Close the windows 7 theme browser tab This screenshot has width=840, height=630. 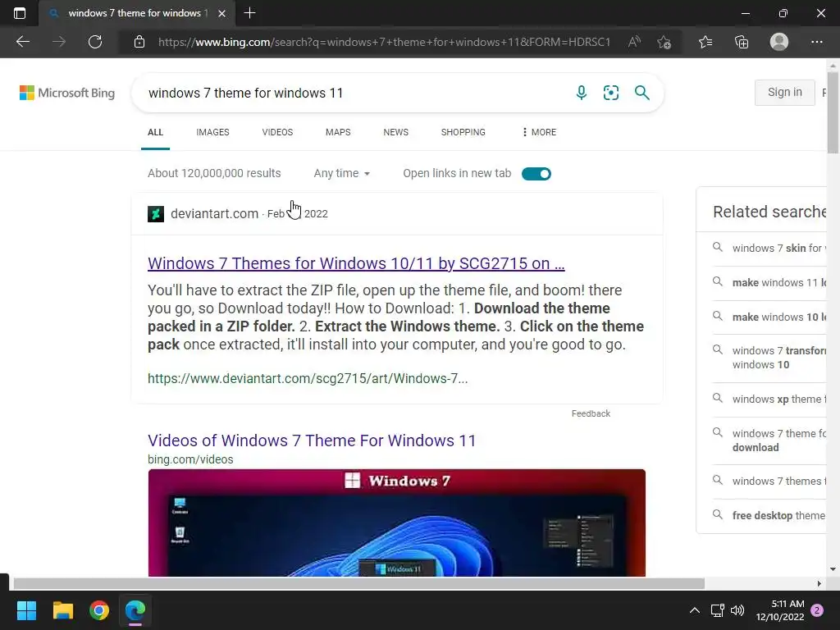221,13
